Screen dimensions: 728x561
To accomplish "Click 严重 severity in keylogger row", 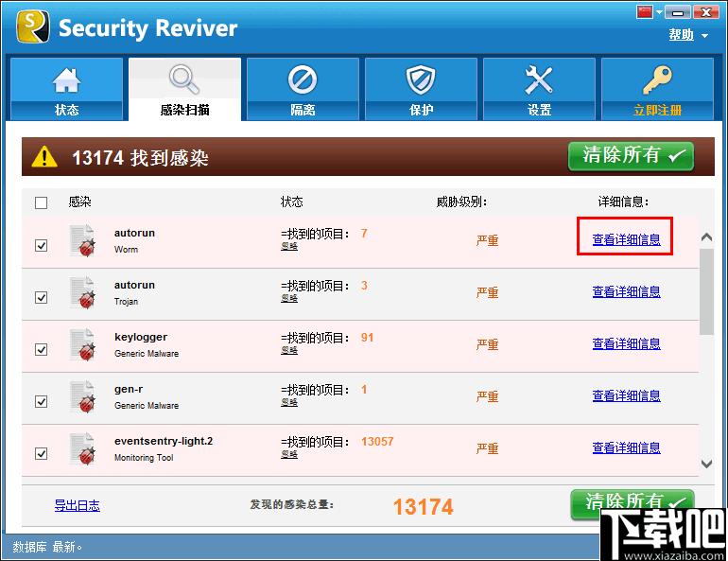I will [x=488, y=344].
